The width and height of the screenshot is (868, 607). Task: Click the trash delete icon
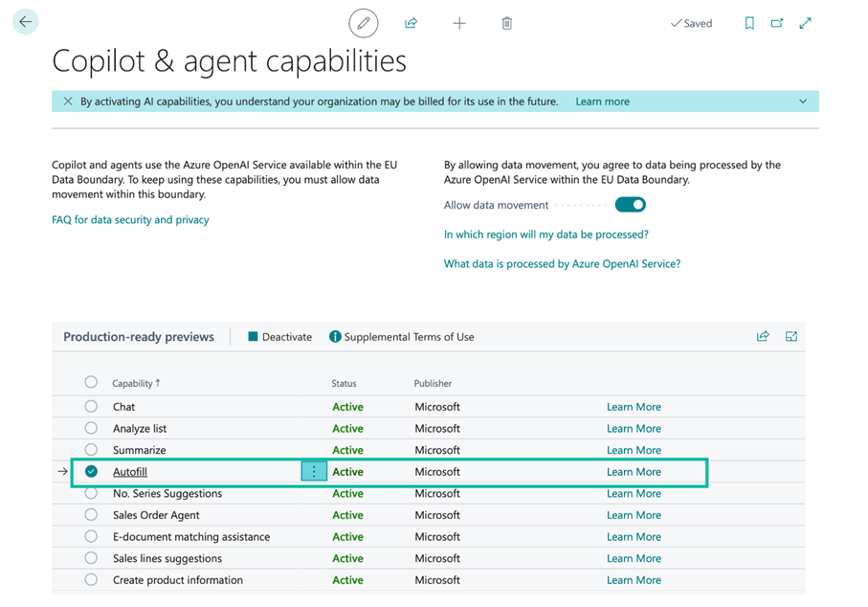click(x=506, y=23)
